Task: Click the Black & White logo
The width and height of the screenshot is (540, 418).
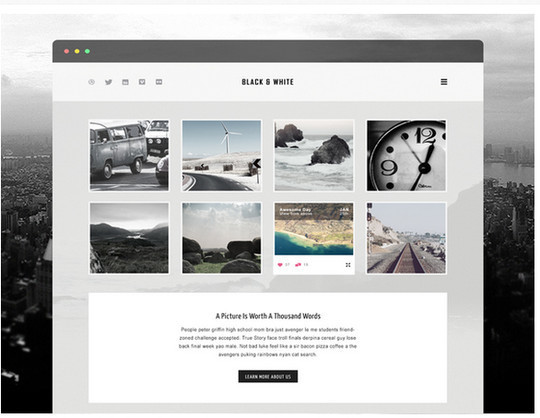Action: pyautogui.click(x=268, y=82)
